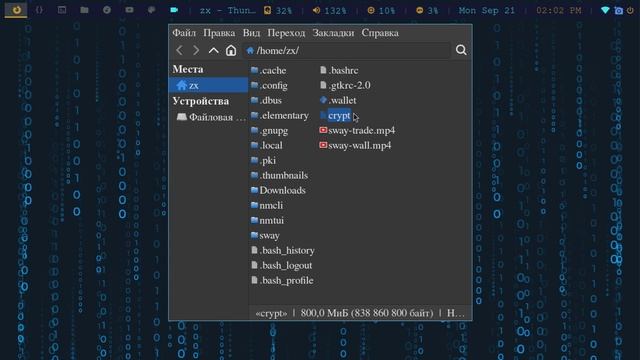The height and width of the screenshot is (360, 640).
Task: Select the sway-trade.mp4 video
Action: point(358,131)
